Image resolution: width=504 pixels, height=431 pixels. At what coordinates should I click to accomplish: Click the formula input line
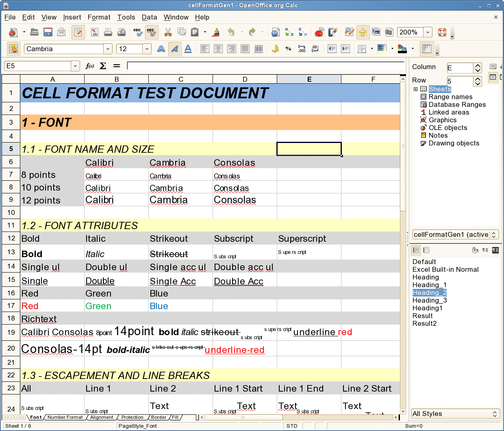point(266,66)
